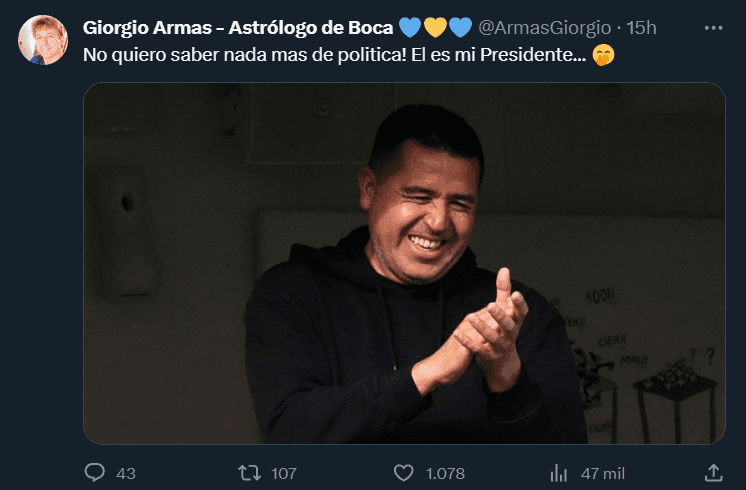Image resolution: width=746 pixels, height=490 pixels.
Task: View the 1.078 likes count
Action: pyautogui.click(x=445, y=473)
